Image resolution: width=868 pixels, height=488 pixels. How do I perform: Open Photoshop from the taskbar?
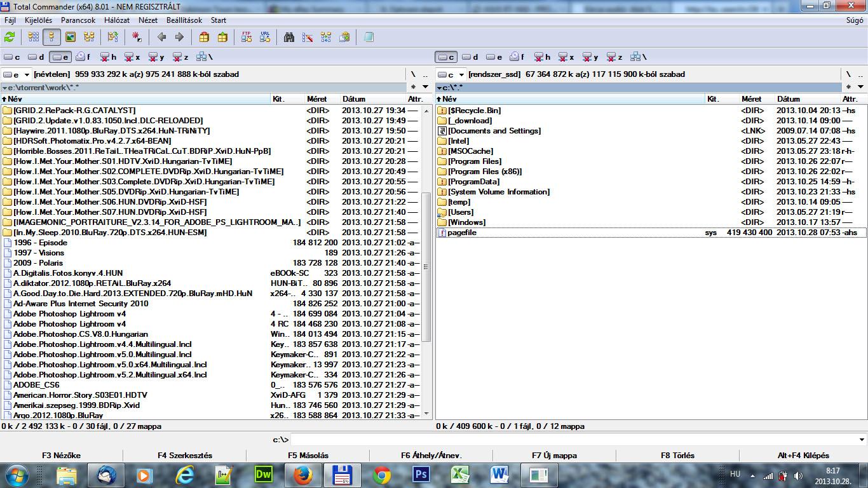421,475
